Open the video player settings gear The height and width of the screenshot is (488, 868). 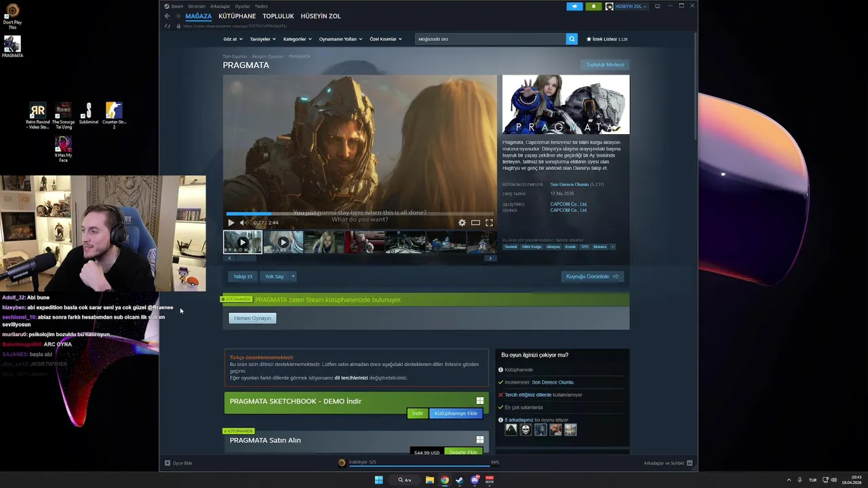[x=462, y=222]
